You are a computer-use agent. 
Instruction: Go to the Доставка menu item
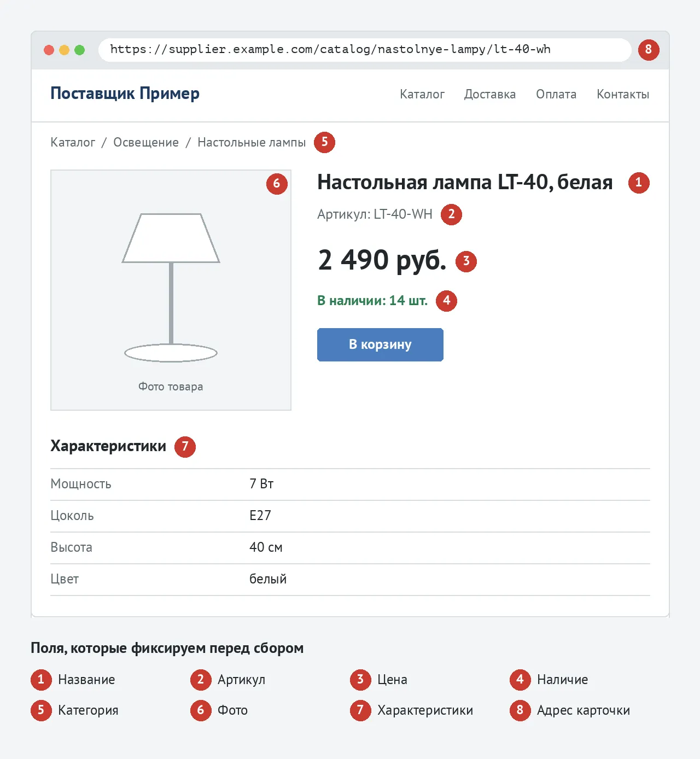490,94
